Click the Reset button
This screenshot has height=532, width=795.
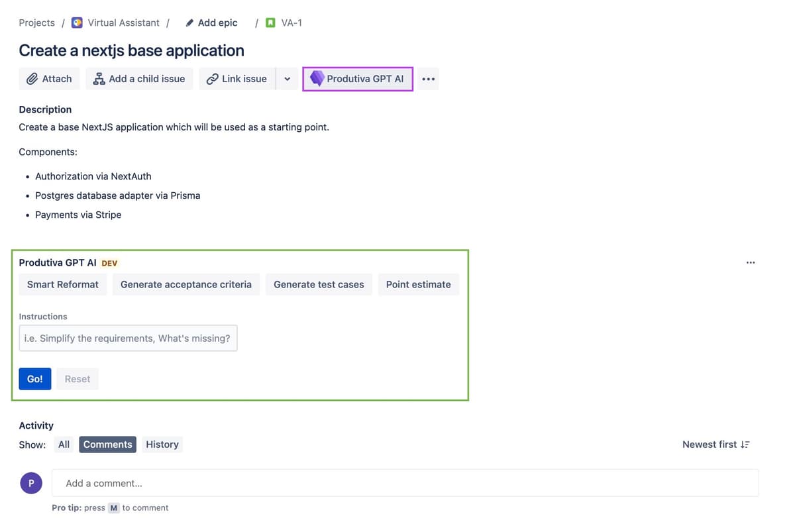78,379
